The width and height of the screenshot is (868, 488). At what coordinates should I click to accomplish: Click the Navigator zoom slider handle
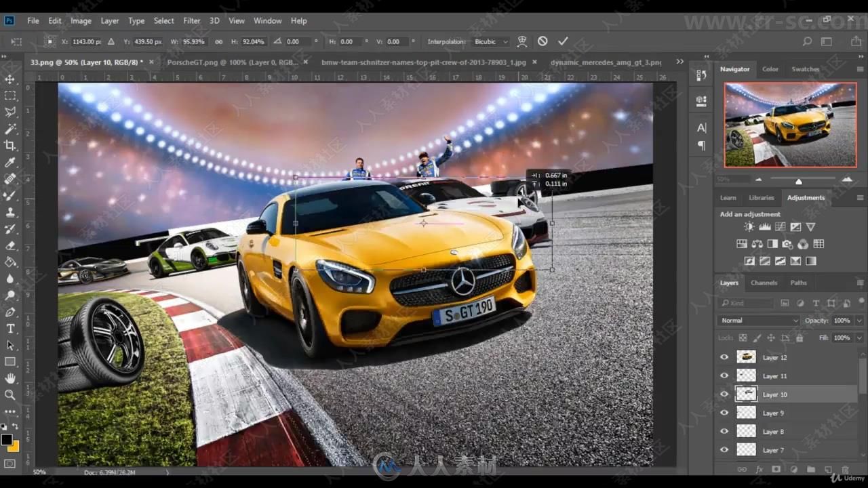[798, 181]
